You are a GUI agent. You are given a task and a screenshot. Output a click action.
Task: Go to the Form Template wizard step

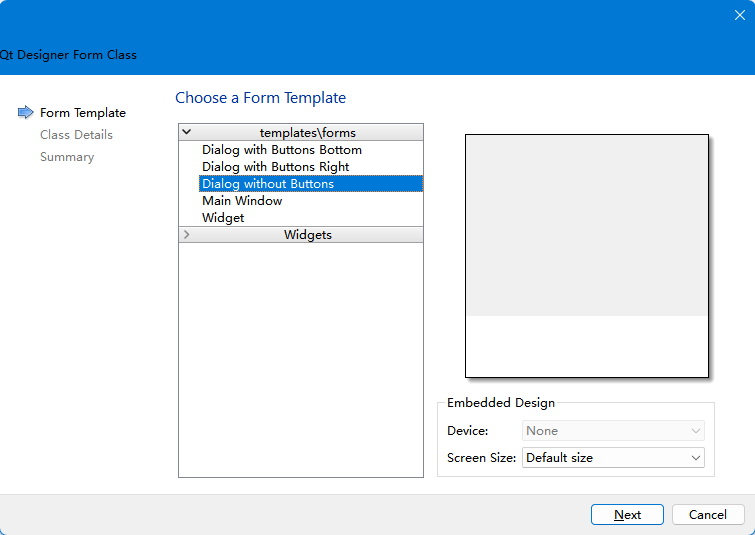[83, 113]
